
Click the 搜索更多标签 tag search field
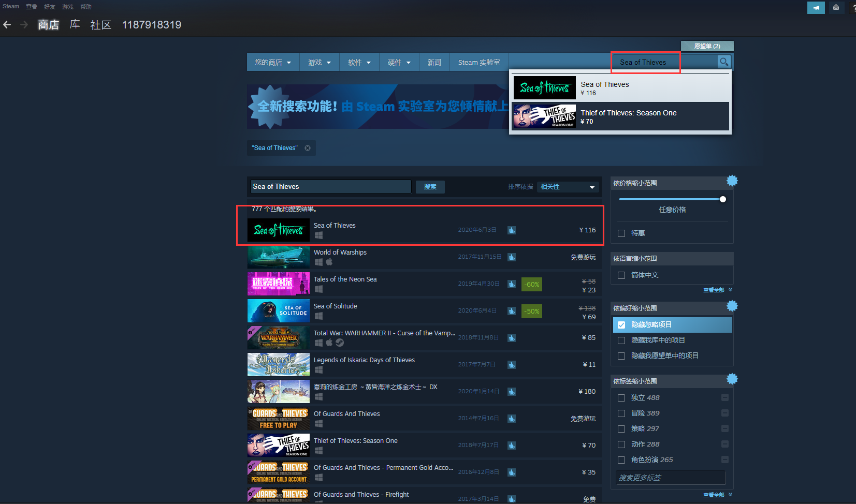[671, 478]
